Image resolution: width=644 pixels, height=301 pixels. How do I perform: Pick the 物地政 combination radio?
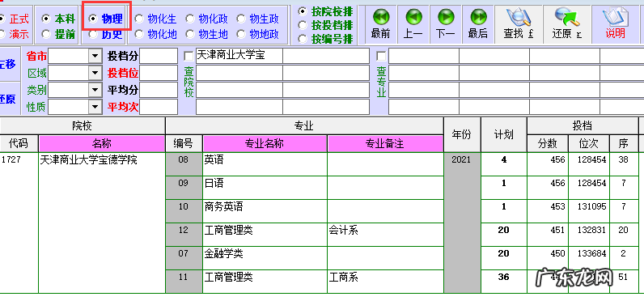241,35
